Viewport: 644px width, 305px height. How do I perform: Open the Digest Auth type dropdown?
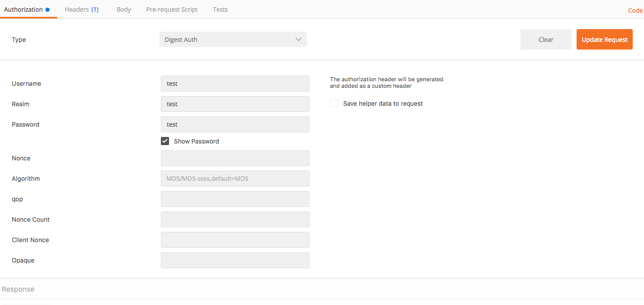click(233, 39)
